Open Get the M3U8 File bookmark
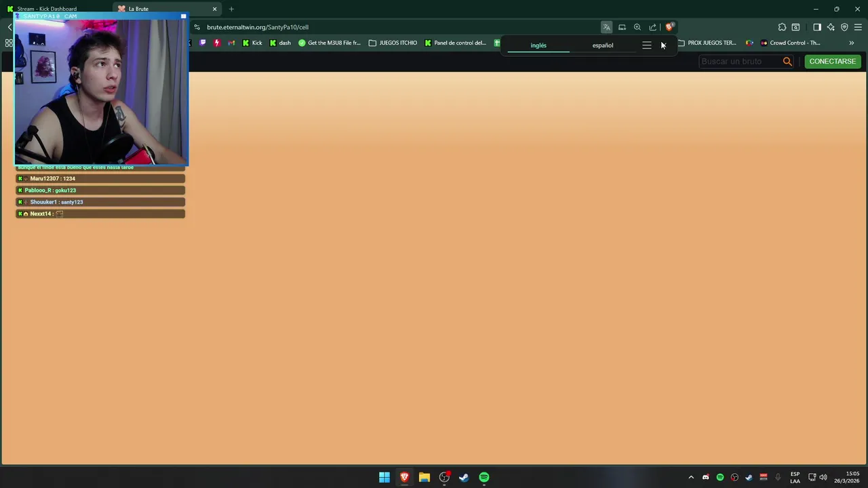Viewport: 868px width, 488px height. (x=330, y=43)
